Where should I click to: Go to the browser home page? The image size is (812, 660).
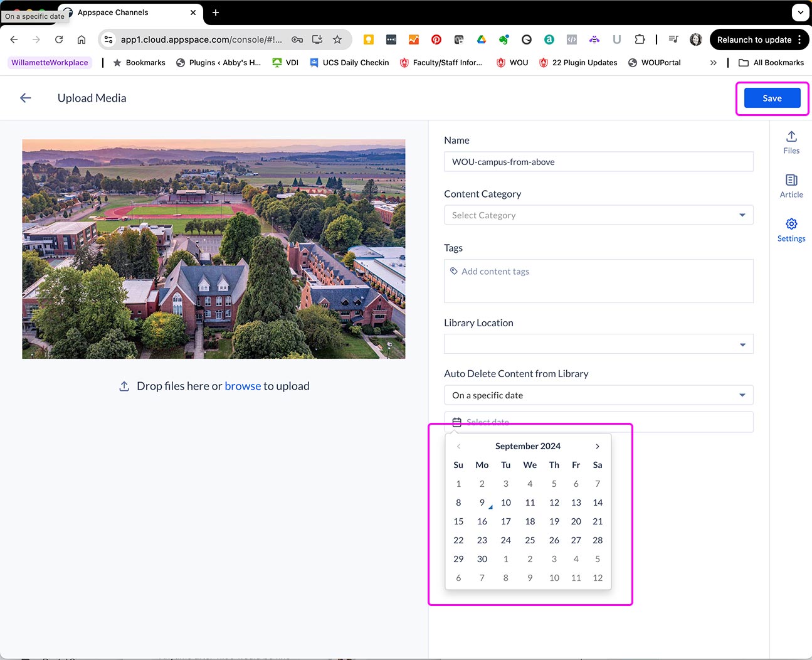(82, 40)
